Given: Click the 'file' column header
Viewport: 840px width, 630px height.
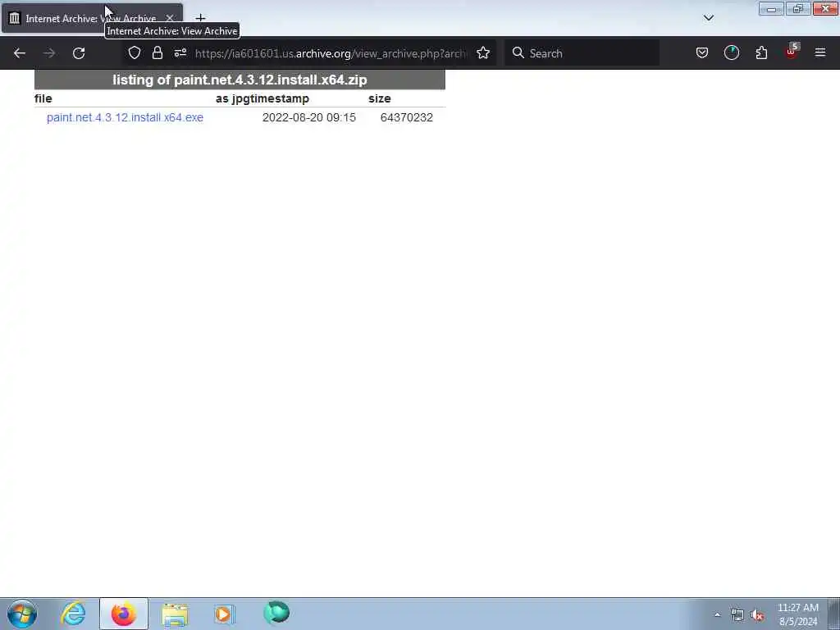Looking at the screenshot, I should (43, 98).
